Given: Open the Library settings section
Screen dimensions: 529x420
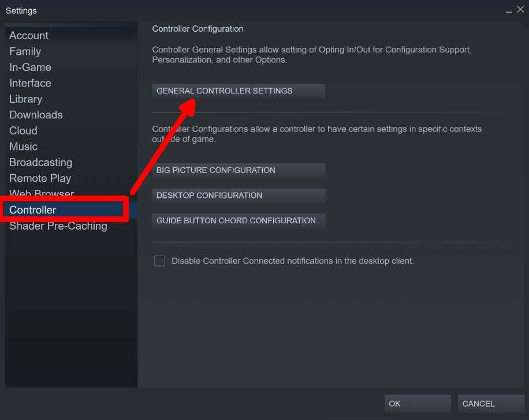Looking at the screenshot, I should 25,99.
